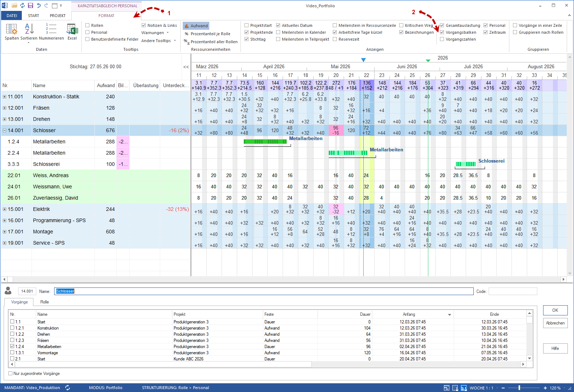Open the Andere Tooltips dropdown
This screenshot has height=392, width=574.
(x=159, y=41)
